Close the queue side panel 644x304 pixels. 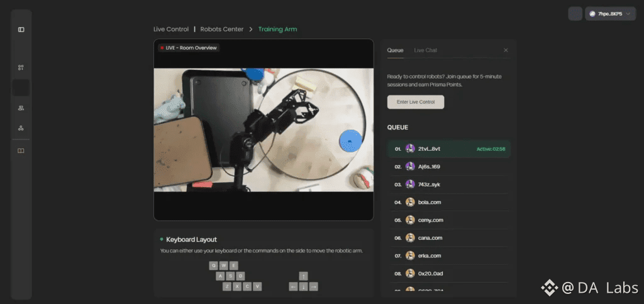click(x=506, y=50)
